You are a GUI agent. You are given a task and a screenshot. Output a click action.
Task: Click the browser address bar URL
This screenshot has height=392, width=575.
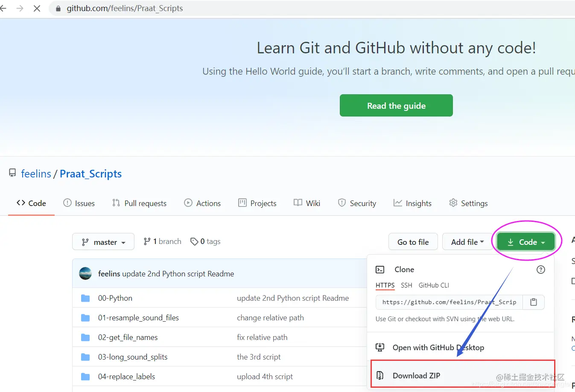pyautogui.click(x=125, y=9)
